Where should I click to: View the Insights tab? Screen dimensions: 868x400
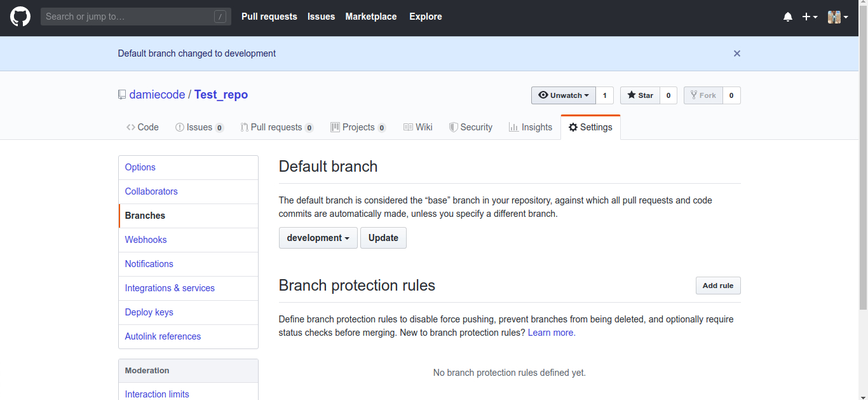tap(531, 127)
